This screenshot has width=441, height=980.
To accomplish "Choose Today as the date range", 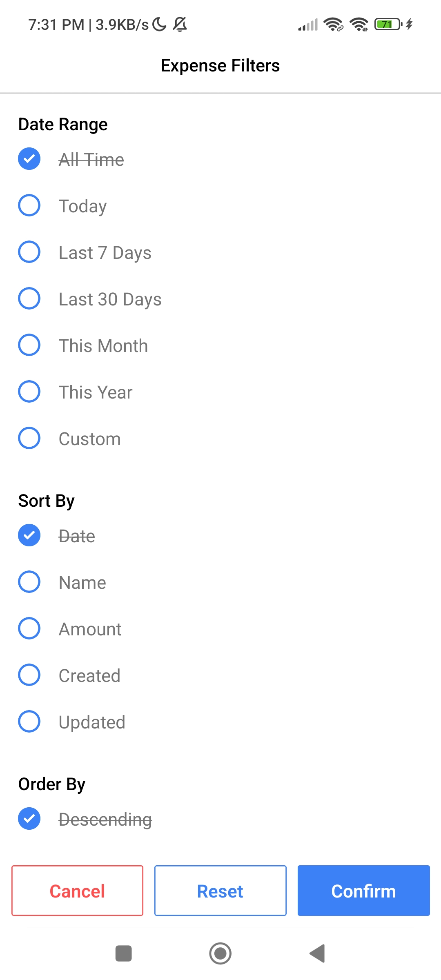I will [29, 205].
